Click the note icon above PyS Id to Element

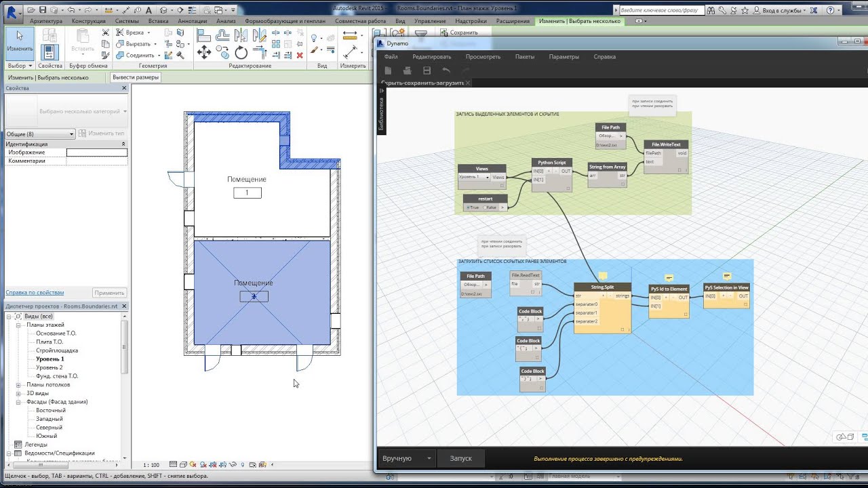click(x=669, y=278)
